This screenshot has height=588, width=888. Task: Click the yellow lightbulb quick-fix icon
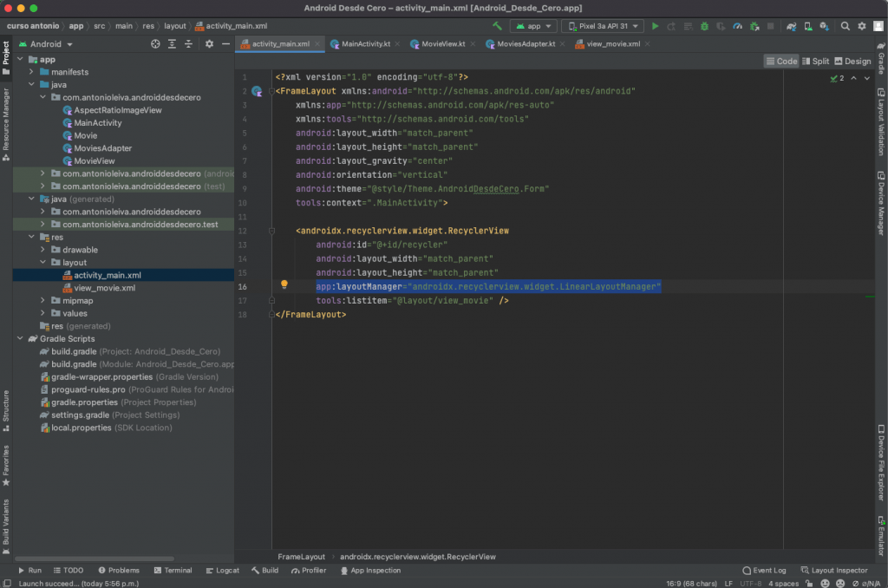tap(284, 285)
